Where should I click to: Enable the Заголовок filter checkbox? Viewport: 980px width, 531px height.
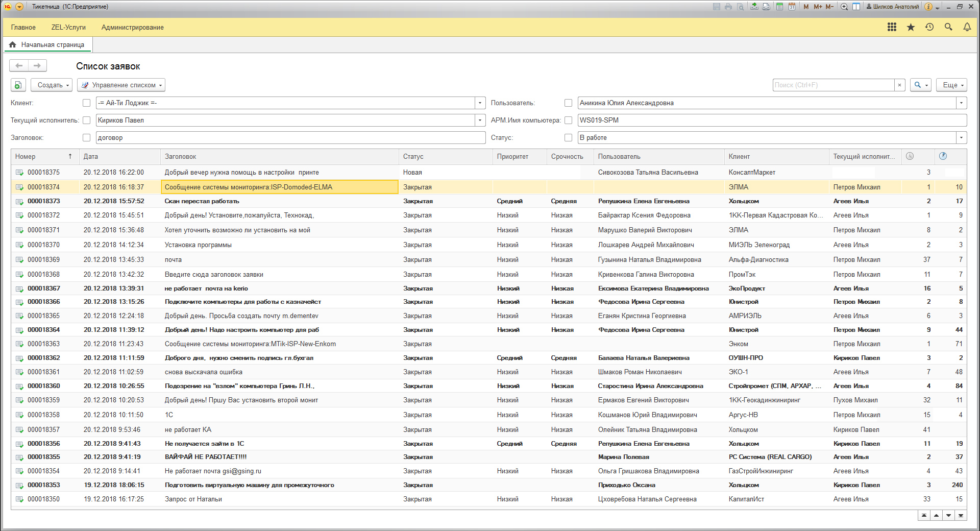click(86, 138)
